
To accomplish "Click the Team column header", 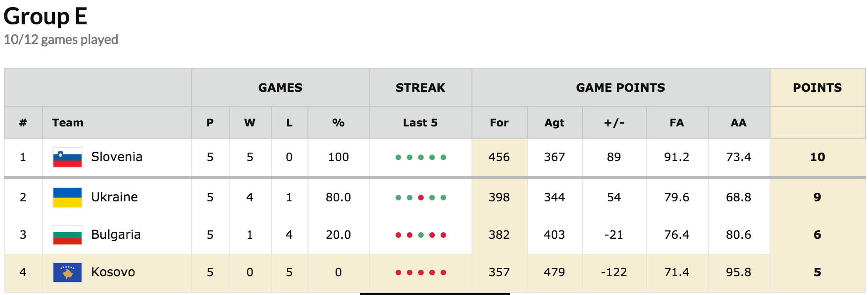I will [68, 123].
